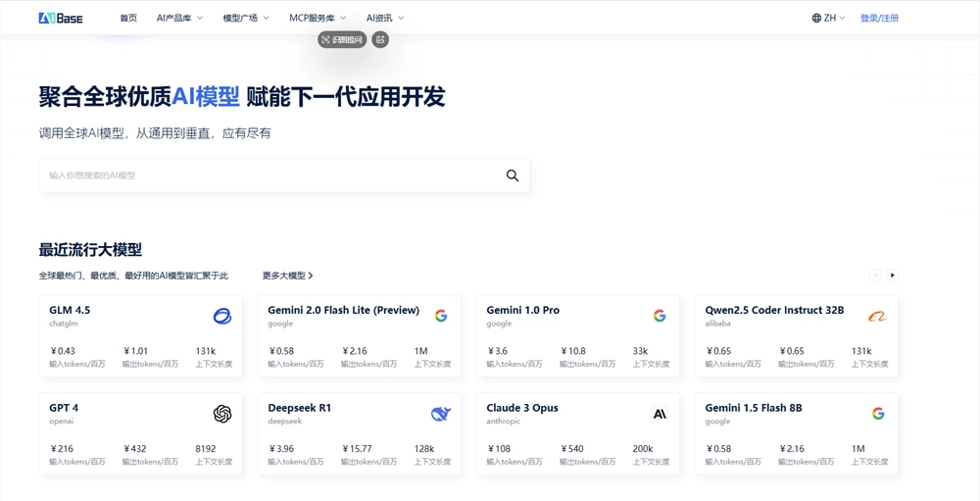Focus the AI model search field

click(x=284, y=175)
